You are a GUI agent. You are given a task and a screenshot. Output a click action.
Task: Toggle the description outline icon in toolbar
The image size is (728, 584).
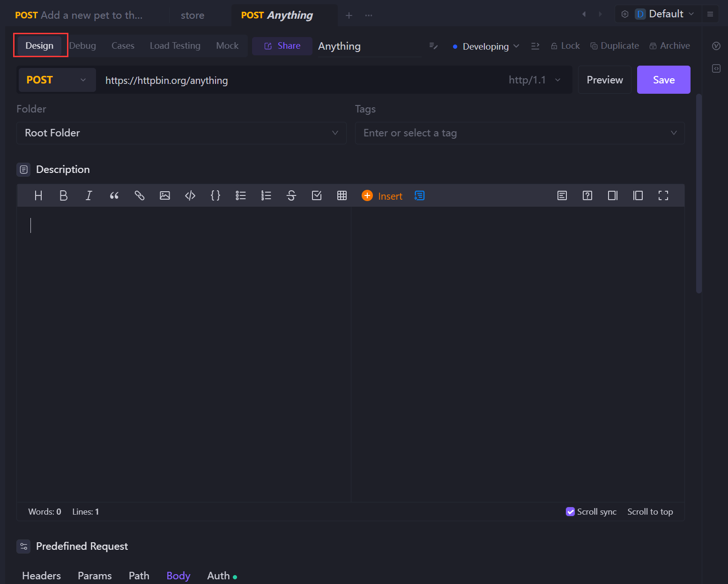(x=562, y=195)
